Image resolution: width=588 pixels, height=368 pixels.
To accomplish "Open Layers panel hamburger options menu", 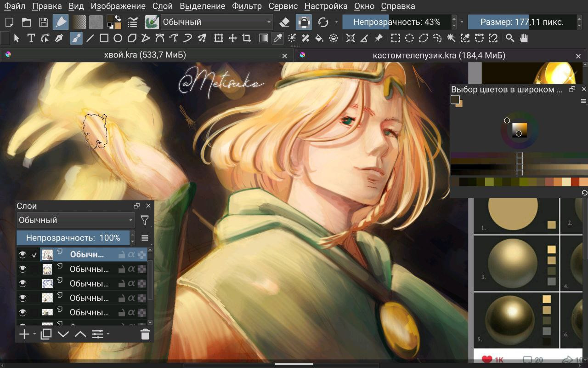I will coord(145,238).
